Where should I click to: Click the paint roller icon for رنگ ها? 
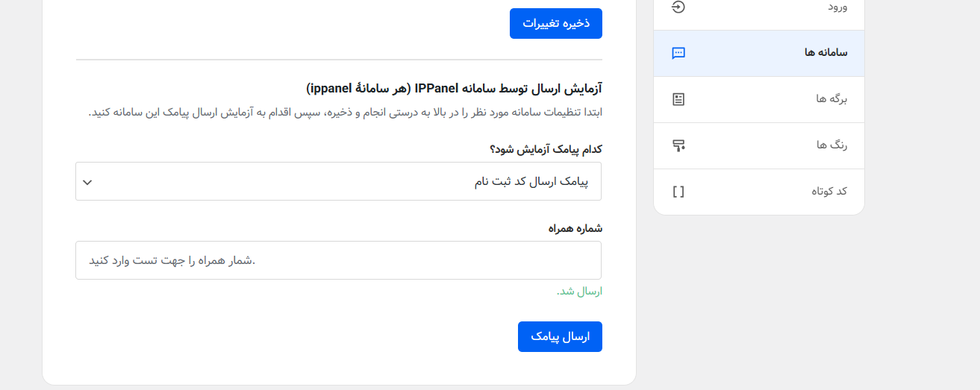pyautogui.click(x=678, y=145)
